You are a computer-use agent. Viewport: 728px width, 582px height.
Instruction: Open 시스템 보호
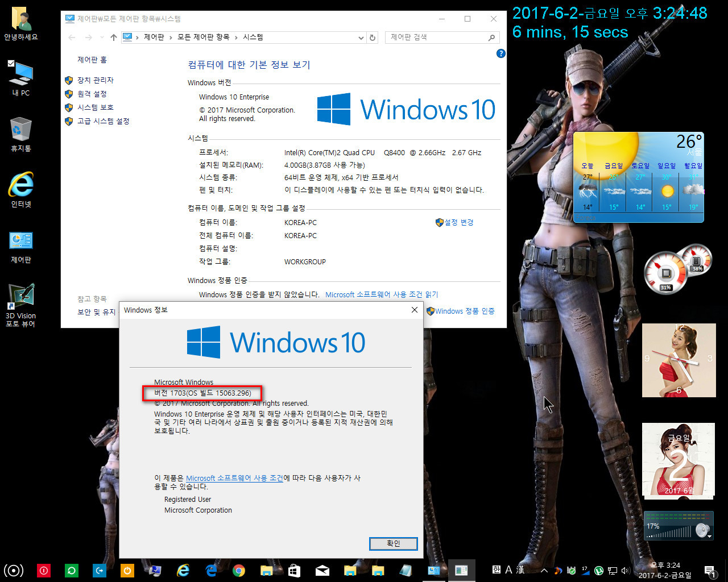tap(95, 107)
